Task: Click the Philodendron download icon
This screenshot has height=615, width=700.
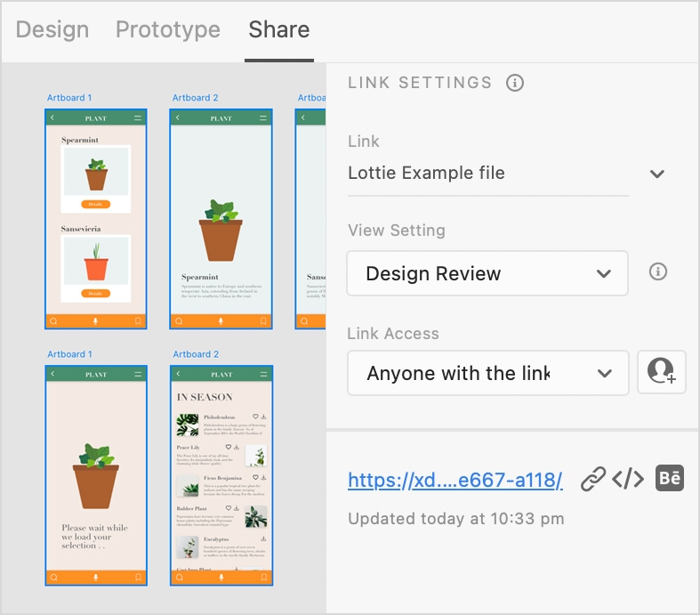Action: tap(263, 417)
